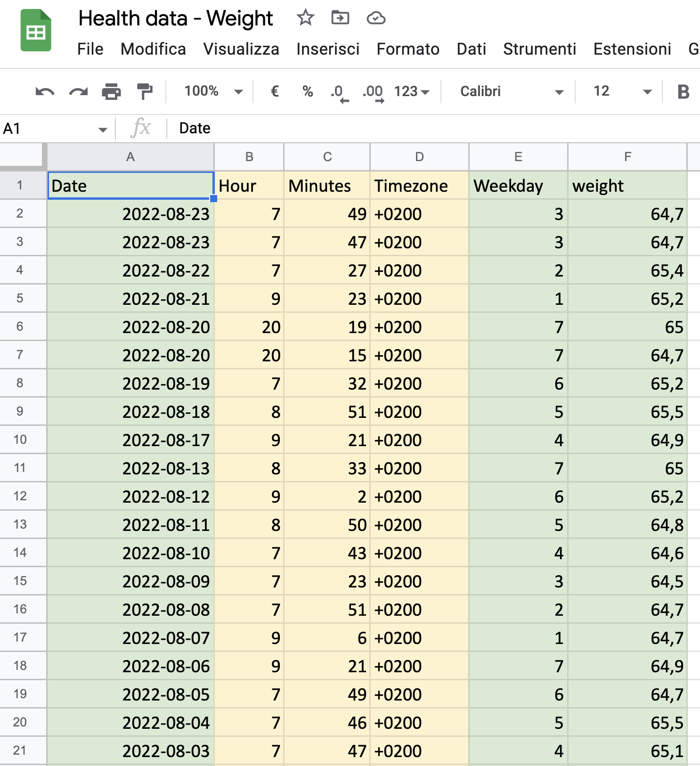The image size is (700, 766).
Task: Apply euro currency format
Action: click(275, 91)
